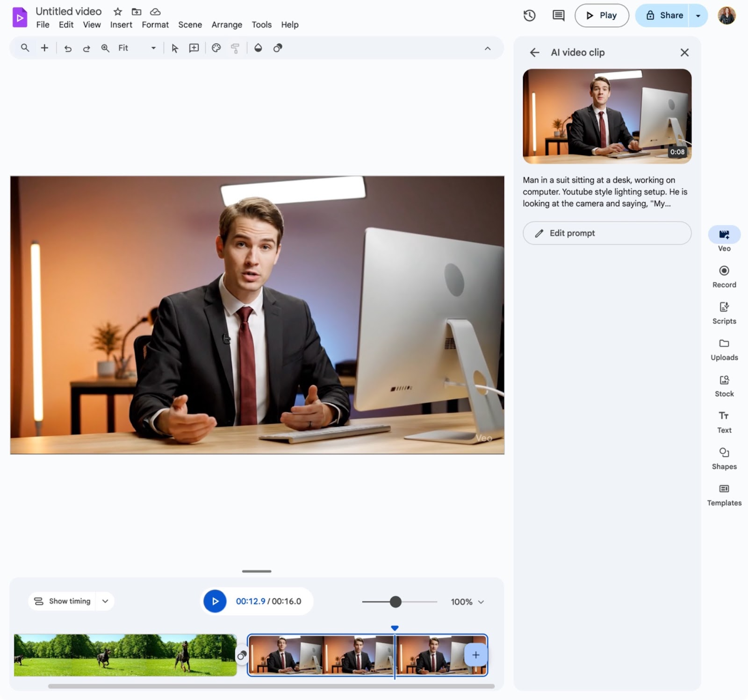This screenshot has width=748, height=700.
Task: Open the Templates panel
Action: click(724, 493)
